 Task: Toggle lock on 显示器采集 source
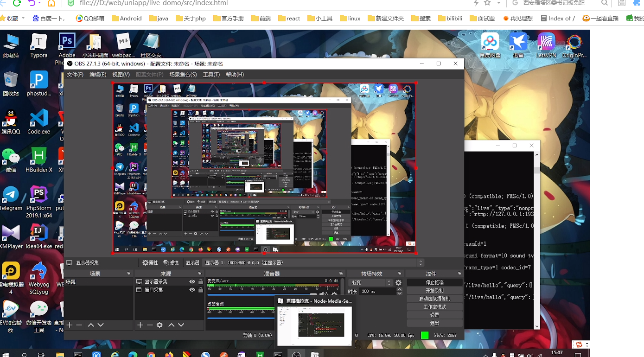pos(200,281)
